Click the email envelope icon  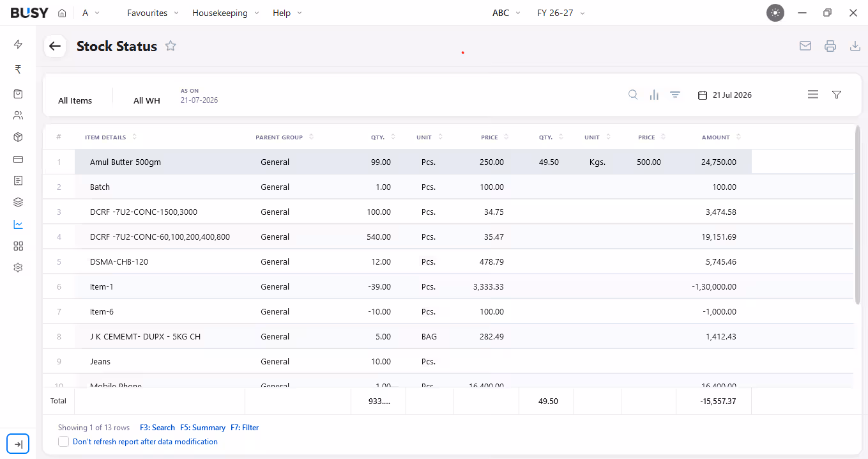click(805, 46)
